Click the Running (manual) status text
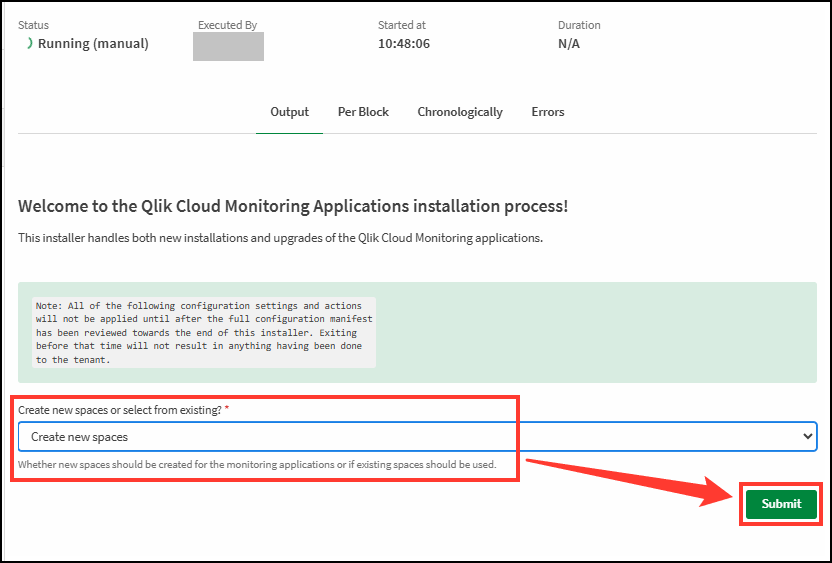Screen dimensions: 832x563 93,44
